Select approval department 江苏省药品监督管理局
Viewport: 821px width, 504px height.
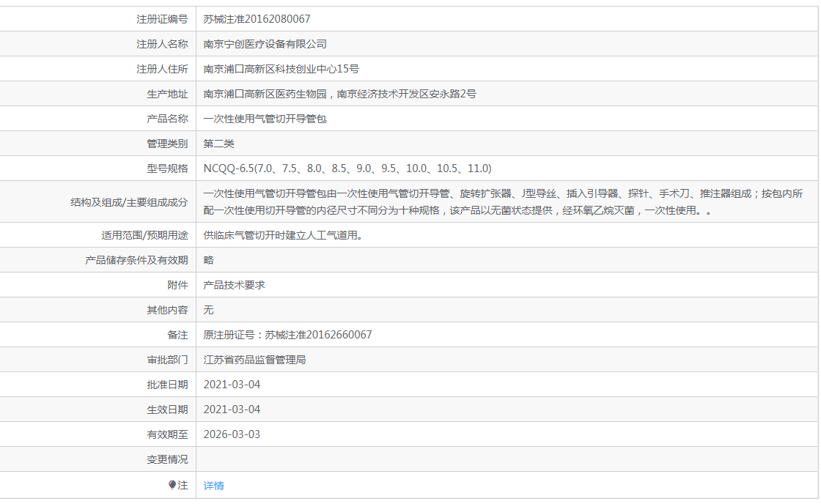click(x=254, y=360)
